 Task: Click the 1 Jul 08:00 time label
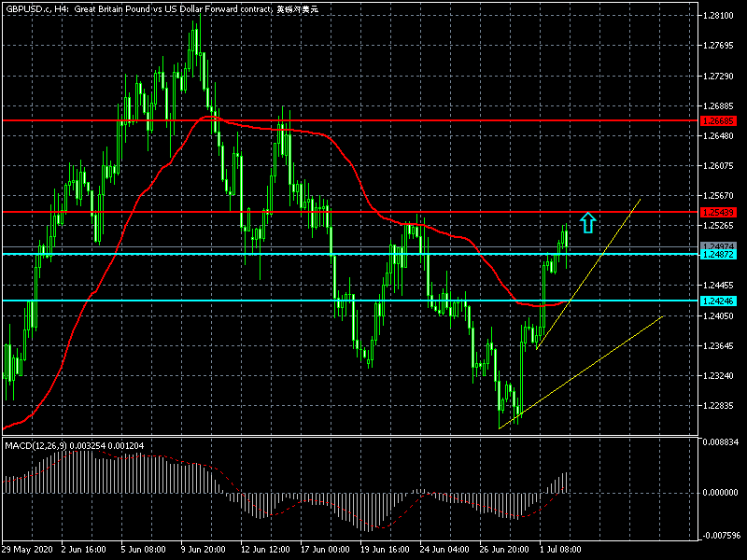(560, 550)
